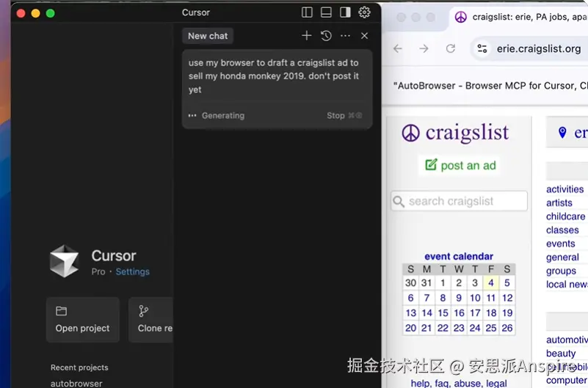The width and height of the screenshot is (588, 388).
Task: Select date 15 in event calendar
Action: point(443,312)
